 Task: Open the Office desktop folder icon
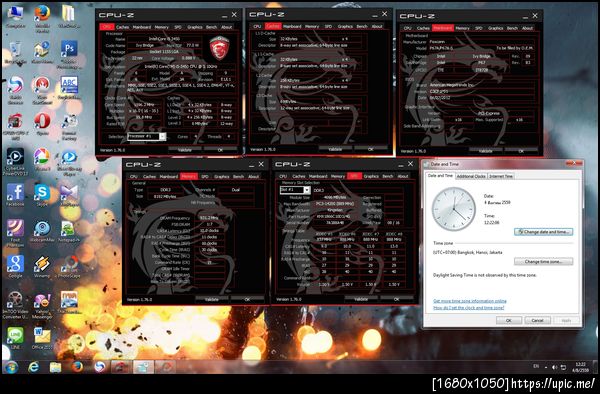tap(42, 338)
